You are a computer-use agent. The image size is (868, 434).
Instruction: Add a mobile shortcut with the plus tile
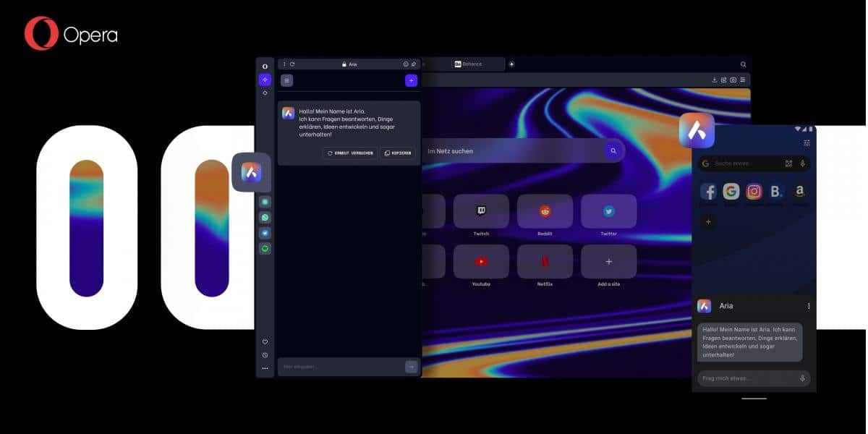click(709, 222)
